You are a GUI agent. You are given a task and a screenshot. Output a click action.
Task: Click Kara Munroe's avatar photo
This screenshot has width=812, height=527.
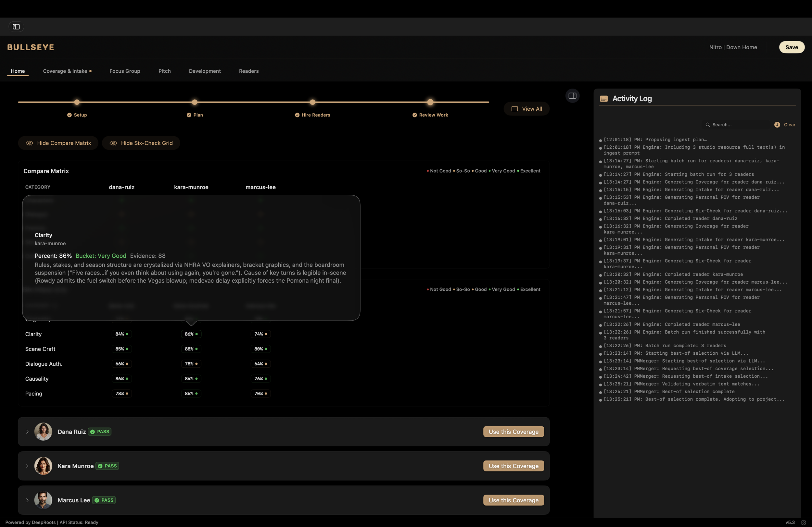pyautogui.click(x=43, y=466)
